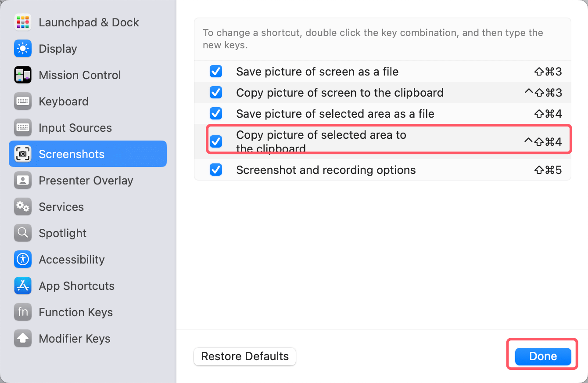Select the Display sun icon
Viewport: 588px width, 383px height.
click(x=22, y=49)
